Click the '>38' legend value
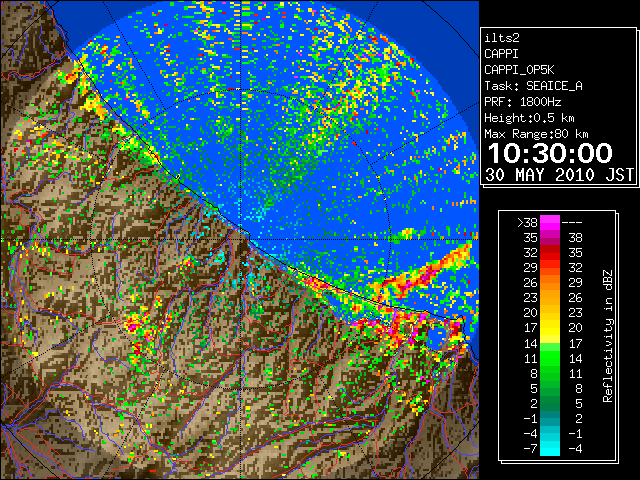The width and height of the screenshot is (640, 480). tap(527, 223)
